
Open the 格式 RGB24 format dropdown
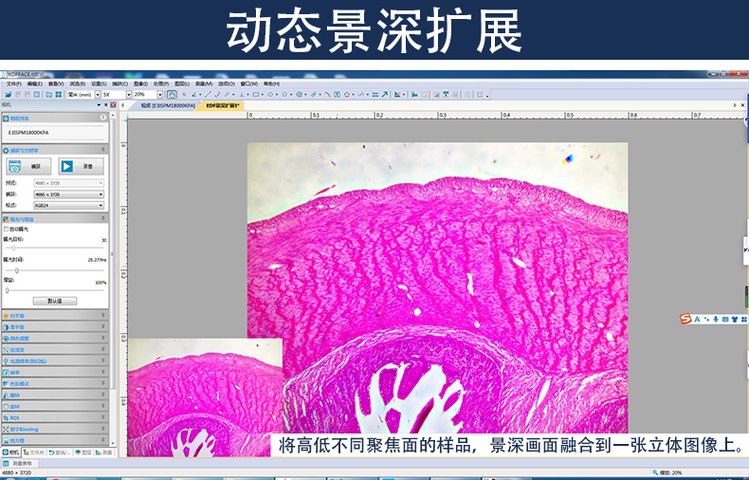pyautogui.click(x=68, y=205)
